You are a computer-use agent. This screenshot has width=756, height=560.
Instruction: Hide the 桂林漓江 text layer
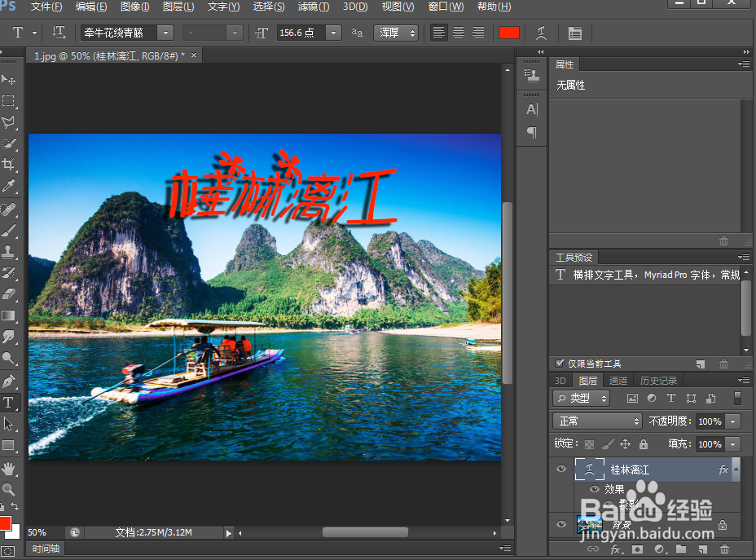[x=560, y=469]
